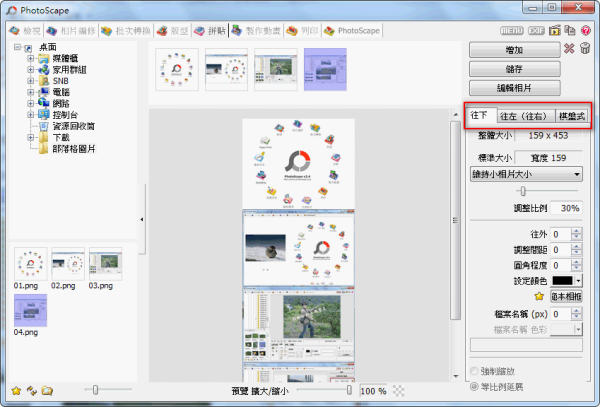600x407 pixels.
Task: Click the yellow star favorites icon at bottom left
Action: point(16,390)
